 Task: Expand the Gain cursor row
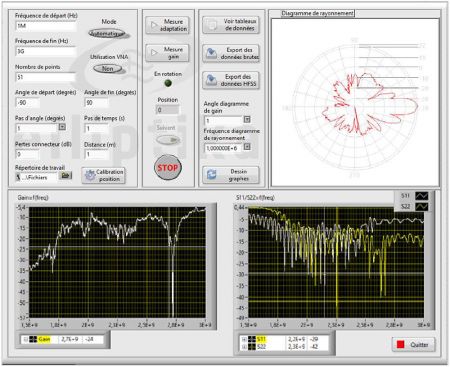pyautogui.click(x=25, y=339)
